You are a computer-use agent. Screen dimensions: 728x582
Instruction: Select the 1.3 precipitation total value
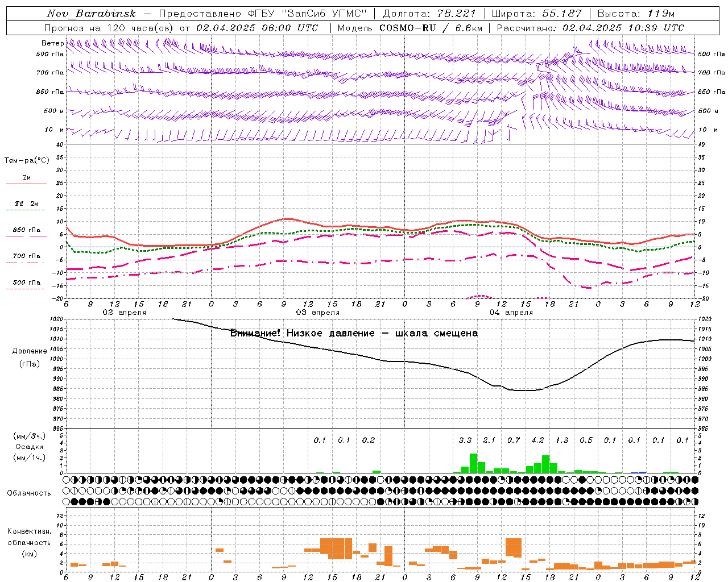pyautogui.click(x=562, y=440)
